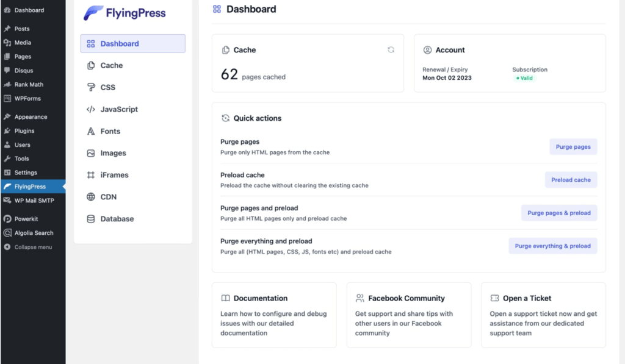Click Purge everything & preload button
This screenshot has height=364, width=625.
(x=552, y=246)
